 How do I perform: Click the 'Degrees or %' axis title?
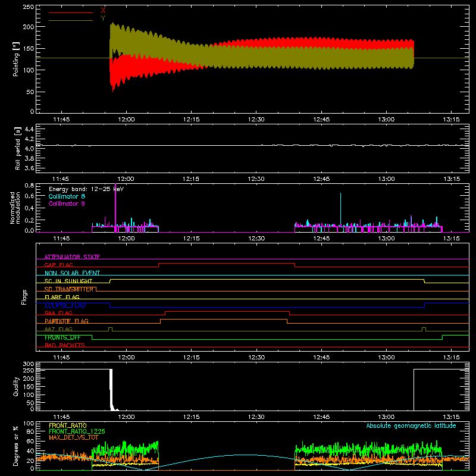(x=15, y=446)
